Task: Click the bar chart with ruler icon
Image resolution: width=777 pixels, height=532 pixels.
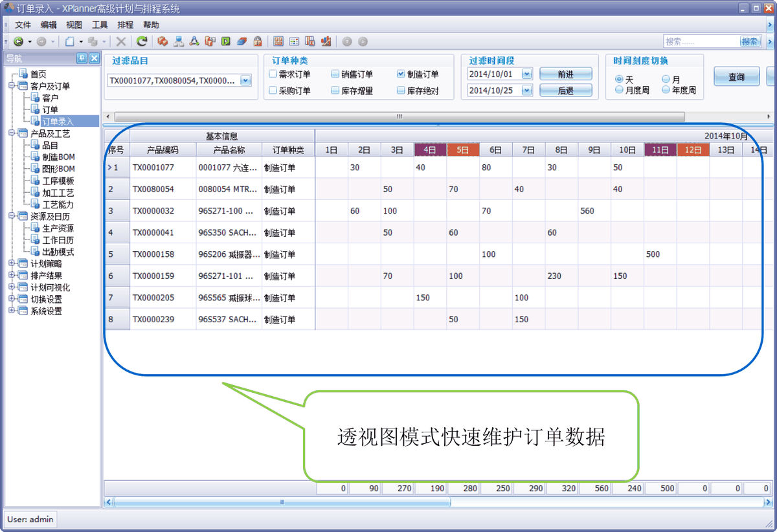Action: coord(326,41)
